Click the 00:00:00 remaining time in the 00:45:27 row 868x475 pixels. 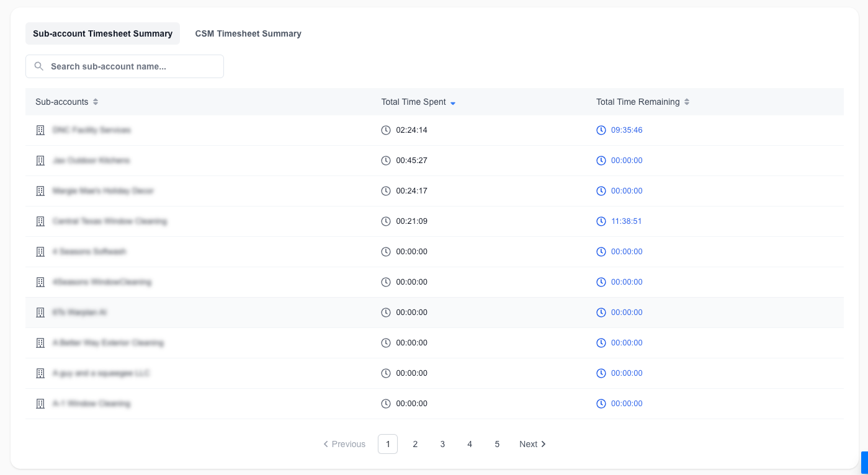627,161
